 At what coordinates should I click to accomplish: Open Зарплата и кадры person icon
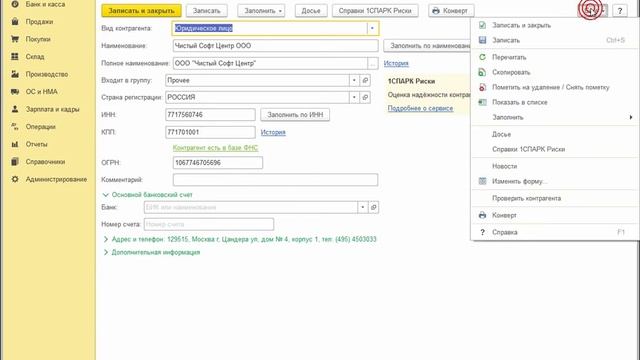point(15,109)
